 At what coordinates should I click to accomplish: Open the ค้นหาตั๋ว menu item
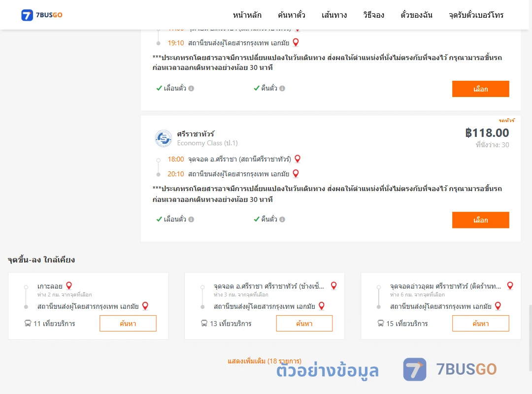(292, 15)
